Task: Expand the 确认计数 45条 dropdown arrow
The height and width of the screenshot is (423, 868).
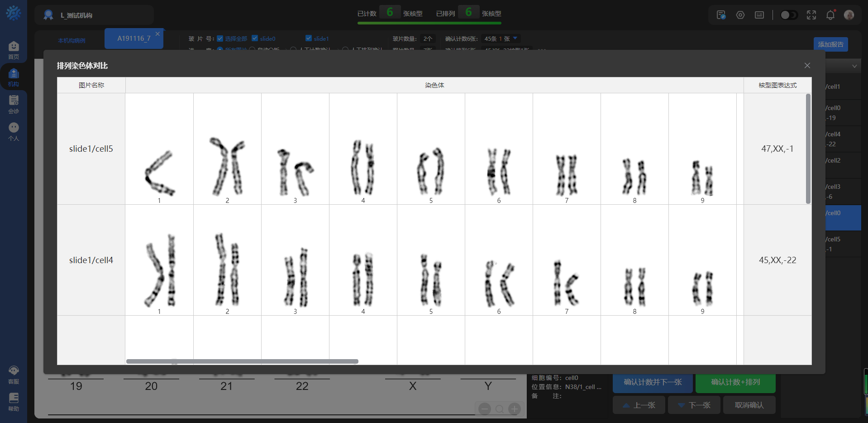Action: point(515,38)
